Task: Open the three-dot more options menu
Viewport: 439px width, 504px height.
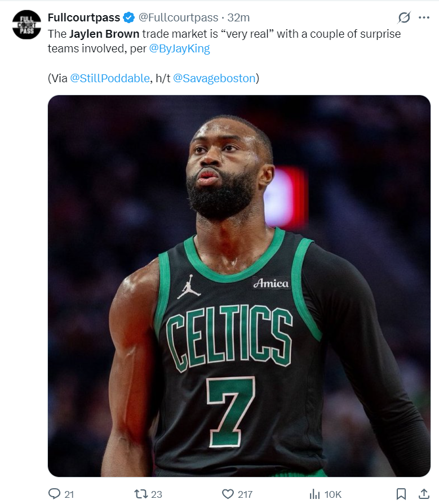Action: coord(424,17)
